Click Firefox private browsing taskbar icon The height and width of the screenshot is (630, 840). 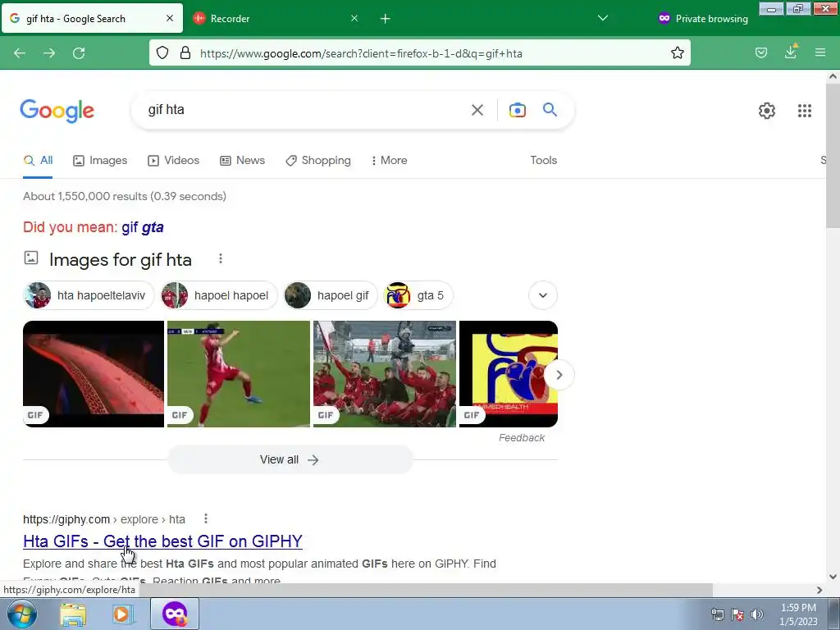click(x=175, y=614)
